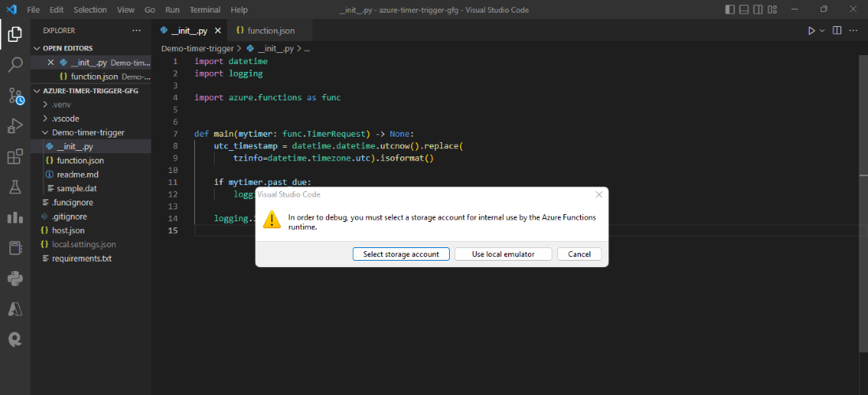Click the VS Code logo in title bar

(x=11, y=9)
